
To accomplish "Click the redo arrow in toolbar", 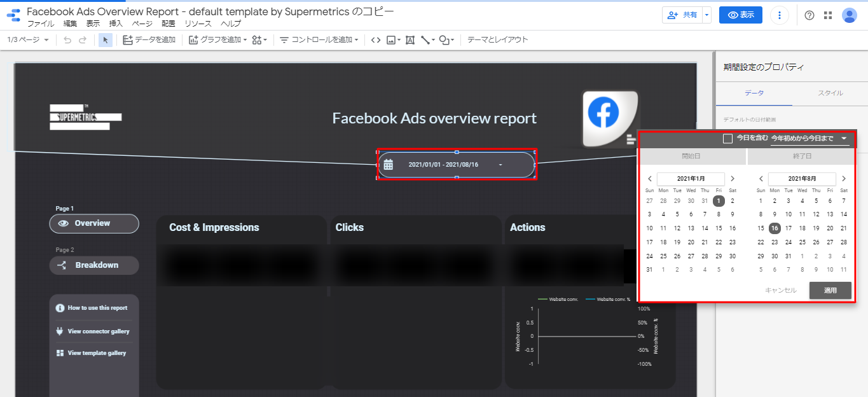I will [x=82, y=40].
